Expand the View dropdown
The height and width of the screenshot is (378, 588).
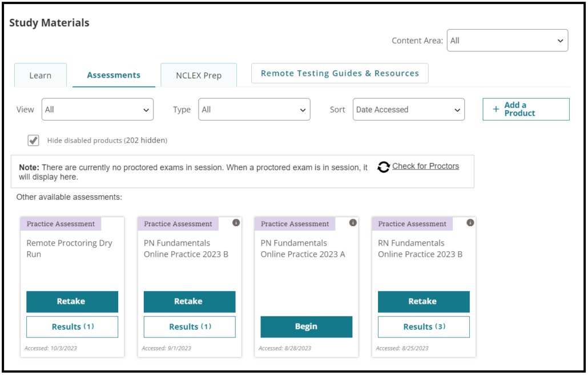pyautogui.click(x=98, y=110)
